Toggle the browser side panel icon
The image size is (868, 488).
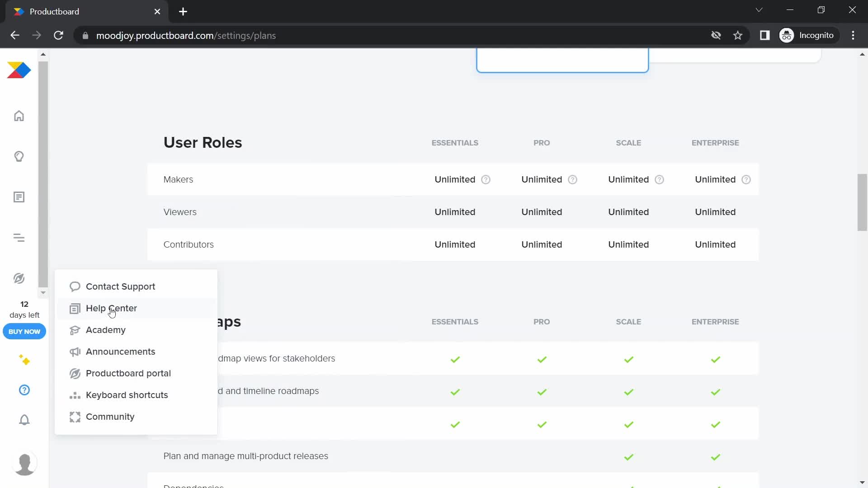(765, 35)
